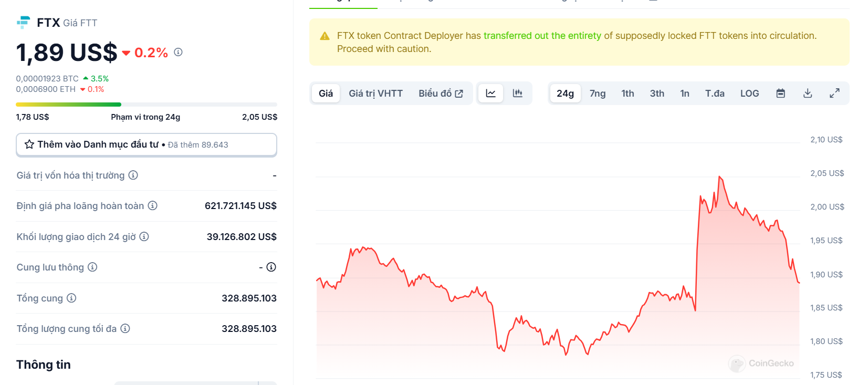Select 7ng time range
This screenshot has width=868, height=385.
tap(598, 93)
